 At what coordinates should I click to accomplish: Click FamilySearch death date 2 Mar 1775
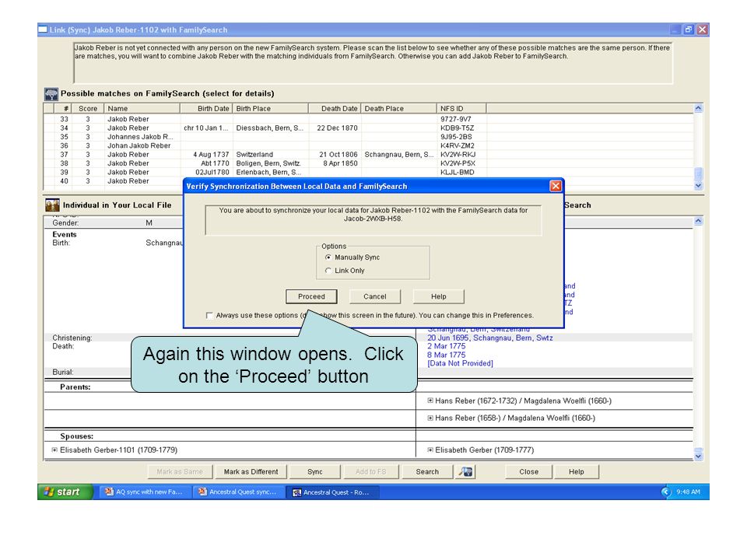pyautogui.click(x=446, y=346)
